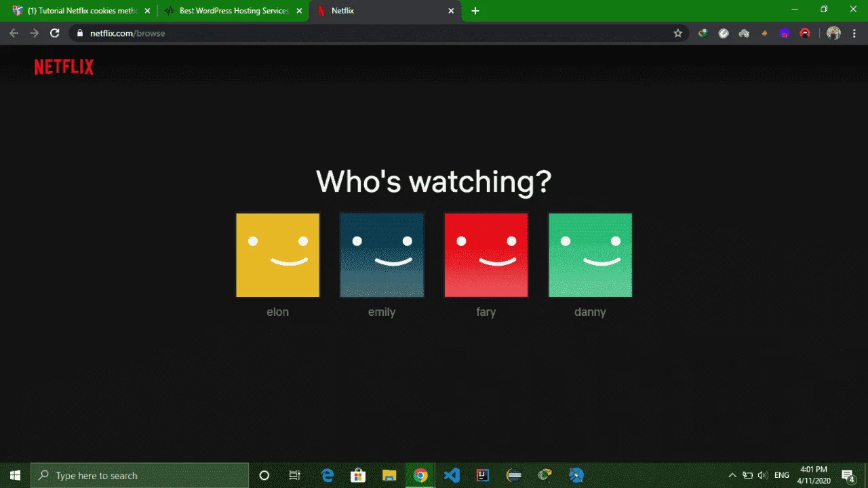Close the Best WordPress Hosting Services tab

tap(299, 11)
